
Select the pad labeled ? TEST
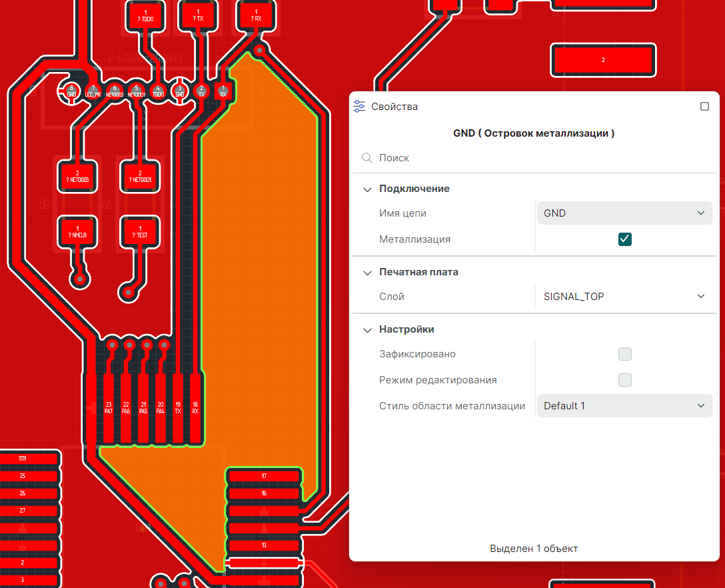pos(140,231)
